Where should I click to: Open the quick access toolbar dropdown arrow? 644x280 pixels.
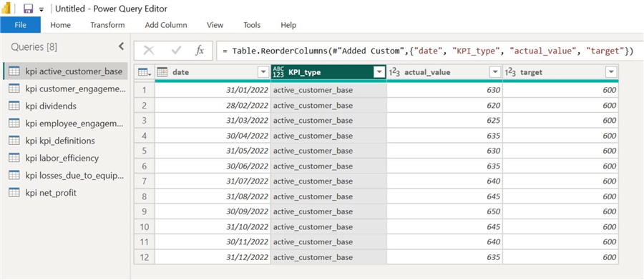(42, 9)
